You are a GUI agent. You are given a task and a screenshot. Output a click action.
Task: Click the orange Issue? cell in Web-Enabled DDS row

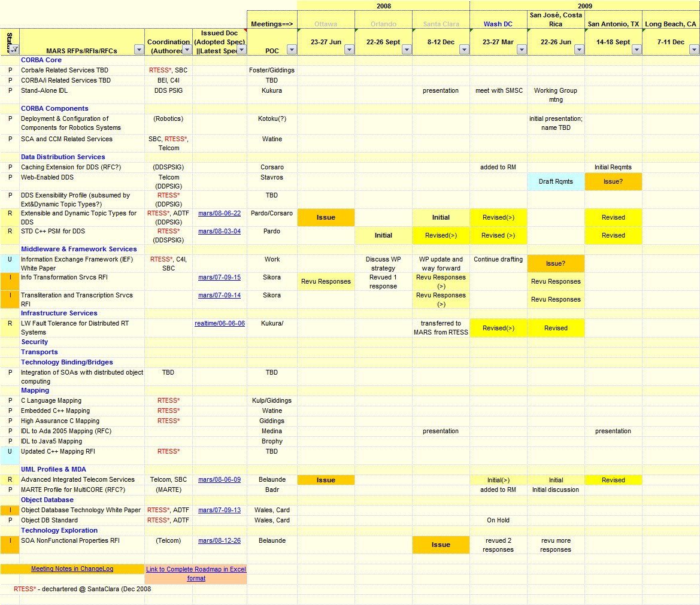[x=613, y=181]
